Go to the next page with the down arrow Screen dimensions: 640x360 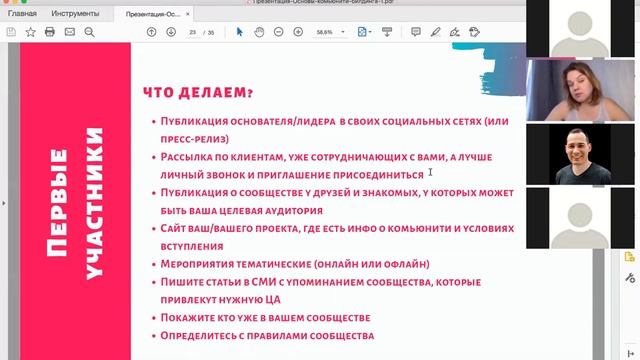[171, 32]
